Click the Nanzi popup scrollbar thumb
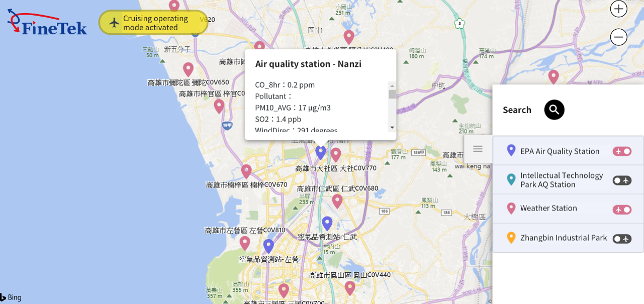 point(392,94)
